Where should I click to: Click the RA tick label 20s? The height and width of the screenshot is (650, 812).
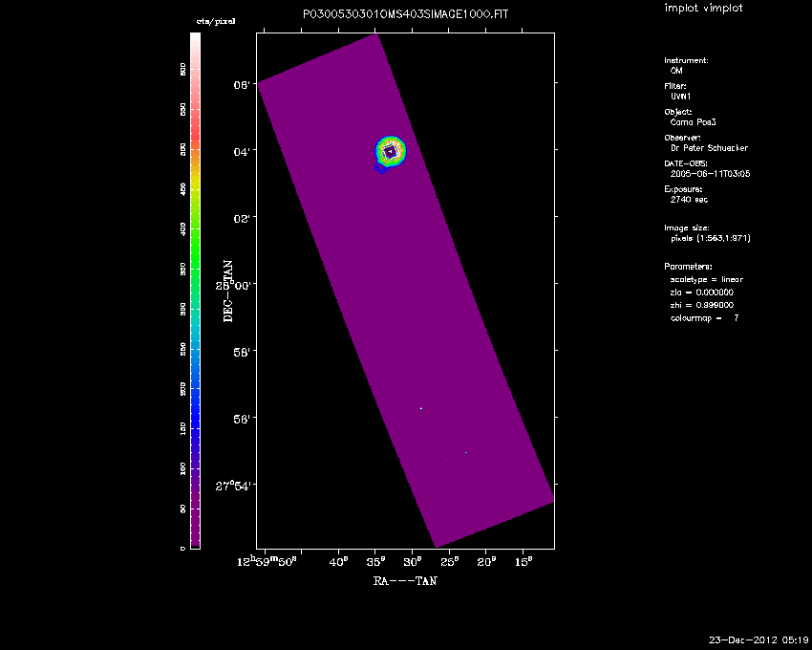tap(485, 562)
